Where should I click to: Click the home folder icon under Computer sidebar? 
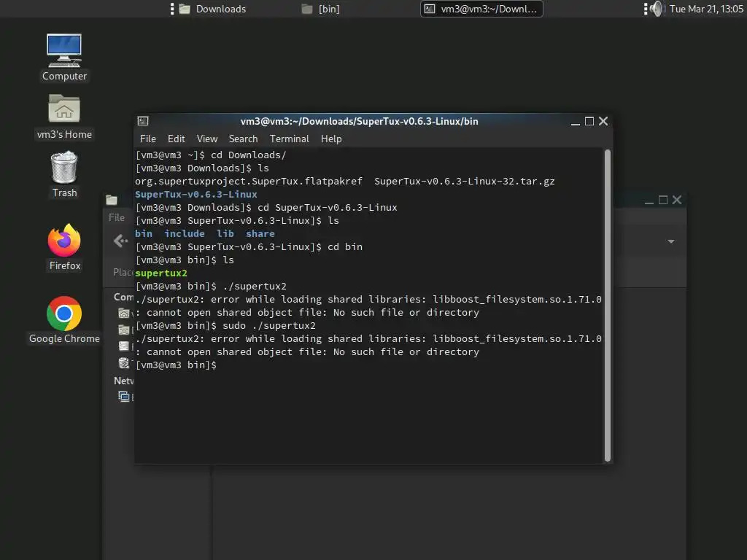(x=124, y=313)
